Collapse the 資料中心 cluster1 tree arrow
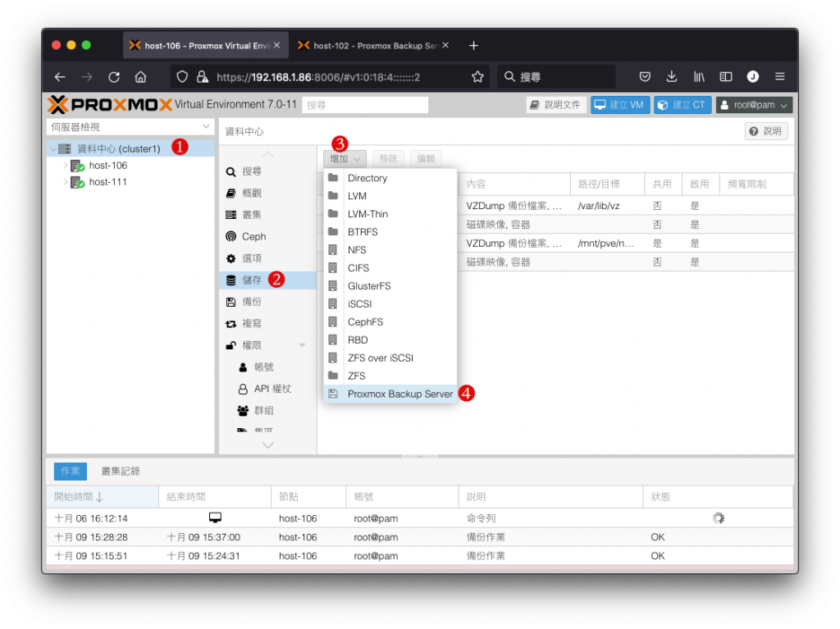 point(53,149)
